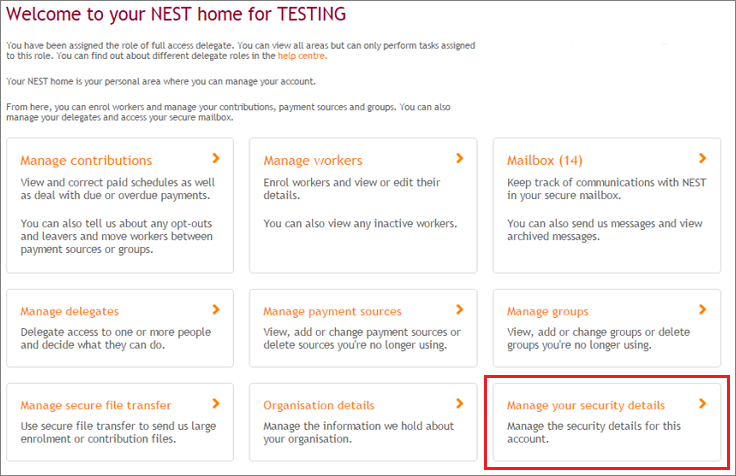Click 'Enrol workers and view or edit' text
The image size is (736, 476).
pos(352,189)
